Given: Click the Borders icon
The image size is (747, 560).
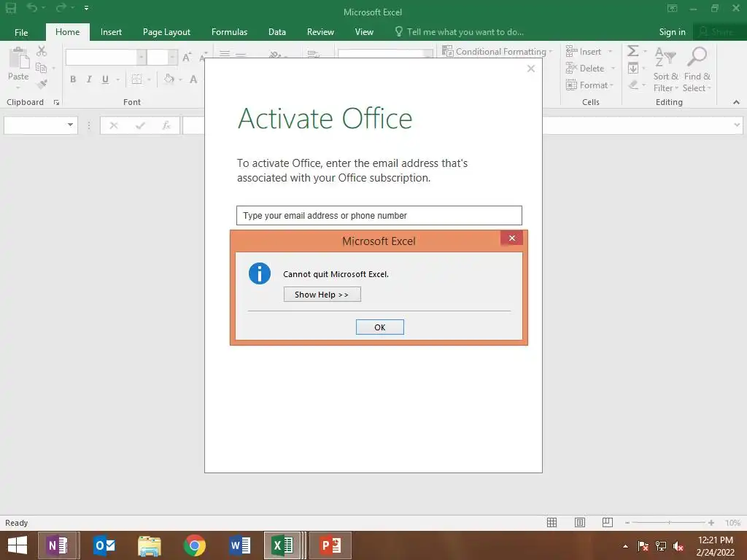Looking at the screenshot, I should tap(136, 79).
